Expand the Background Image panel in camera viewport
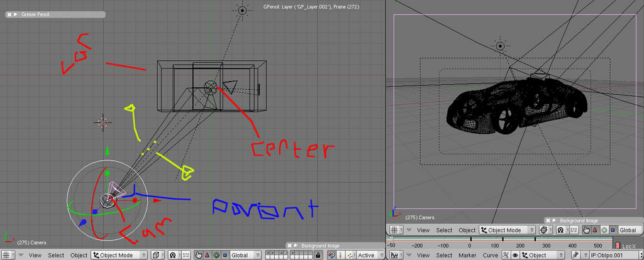The width and height of the screenshot is (644, 260). (x=553, y=220)
